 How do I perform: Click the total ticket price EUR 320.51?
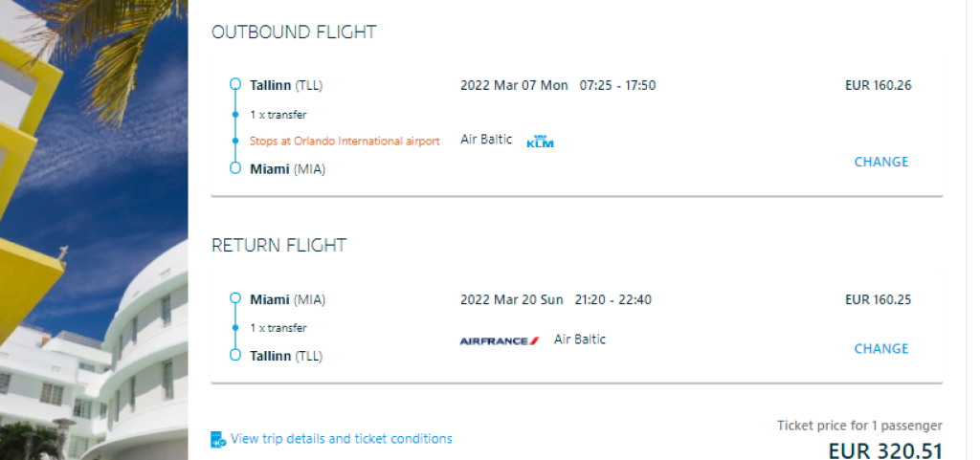pos(884,449)
